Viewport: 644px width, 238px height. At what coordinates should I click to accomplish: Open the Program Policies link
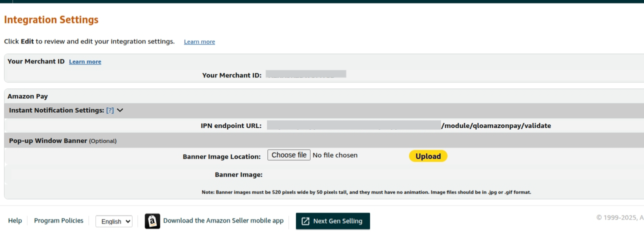tap(58, 221)
